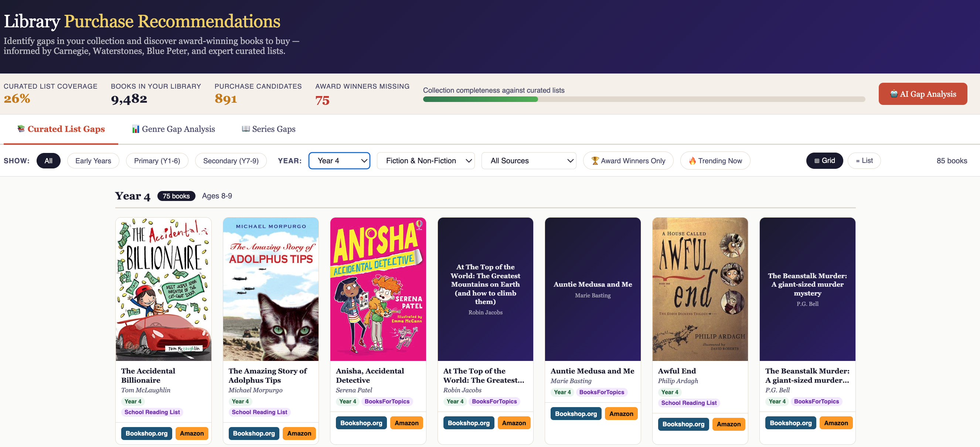Buy Adolphus Tips on Bookshop.org

(254, 433)
